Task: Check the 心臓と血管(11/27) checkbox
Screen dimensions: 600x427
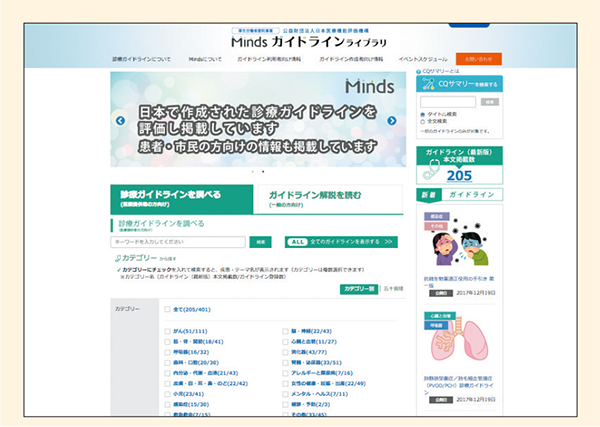Action: (285, 342)
